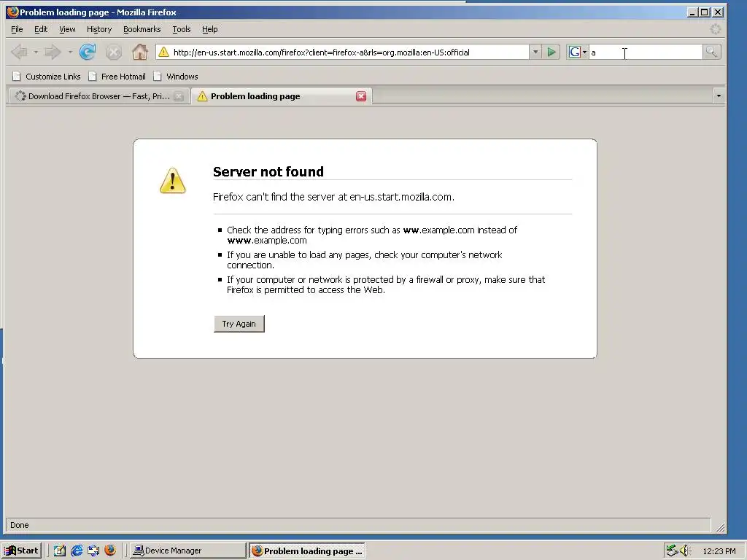Click the Firefox logo in title bar
Image resolution: width=747 pixels, height=560 pixels.
[13, 12]
